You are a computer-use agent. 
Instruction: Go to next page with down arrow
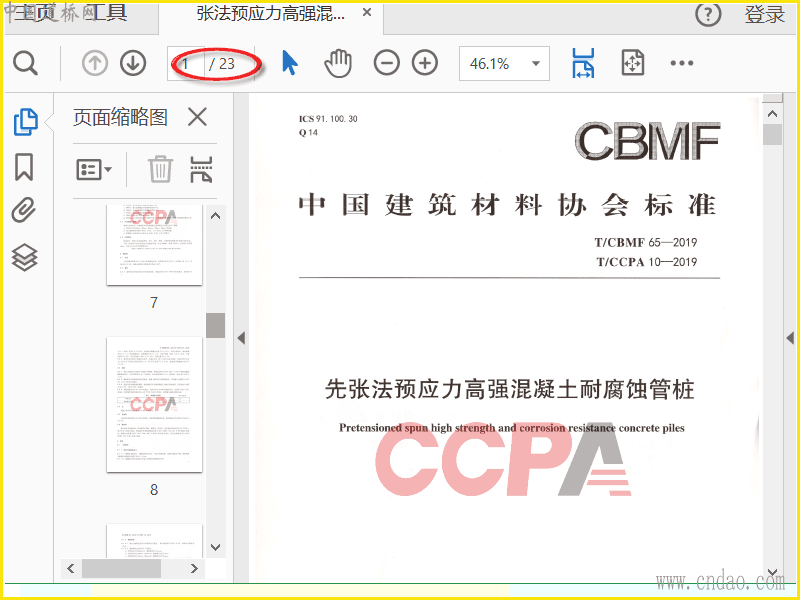[133, 64]
